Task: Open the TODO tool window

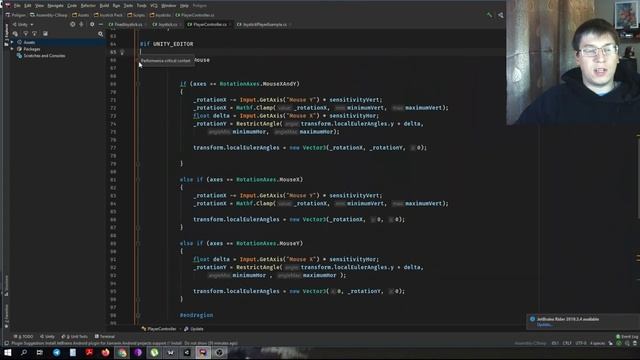Action: click(23, 336)
